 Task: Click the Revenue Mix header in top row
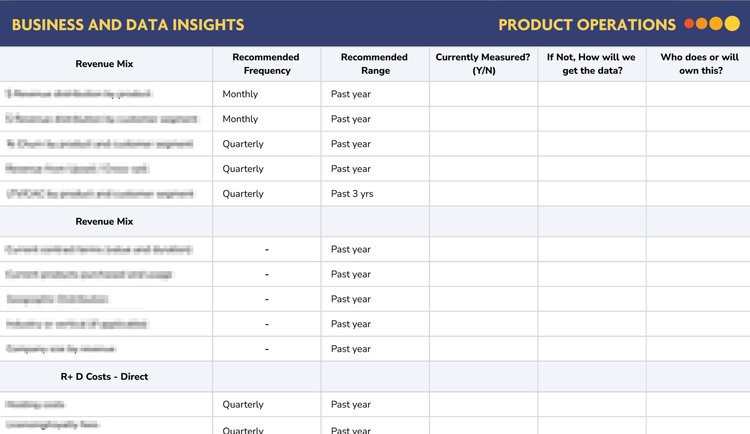tap(104, 64)
